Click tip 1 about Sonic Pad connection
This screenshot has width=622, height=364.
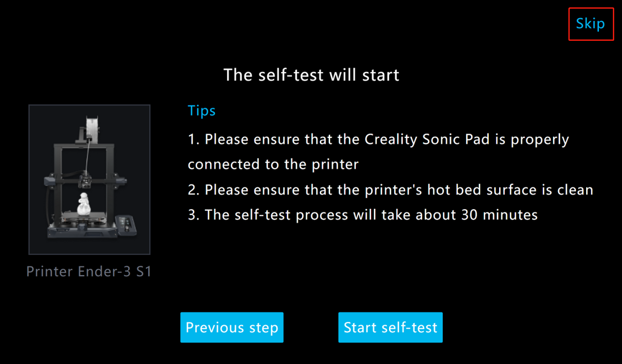tap(378, 140)
